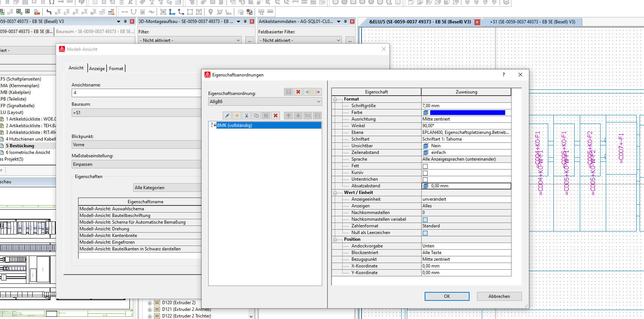Click the colored gear grid toolbar icon
The image size is (644, 319).
tap(249, 12)
